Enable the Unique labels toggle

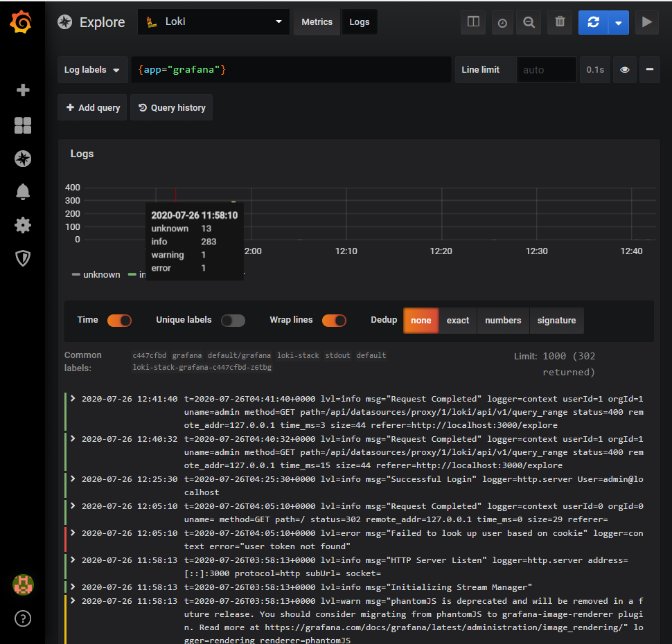(x=233, y=320)
